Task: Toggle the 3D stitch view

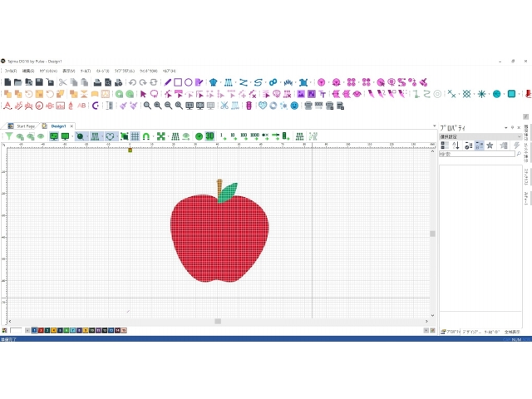Action: coord(209,136)
